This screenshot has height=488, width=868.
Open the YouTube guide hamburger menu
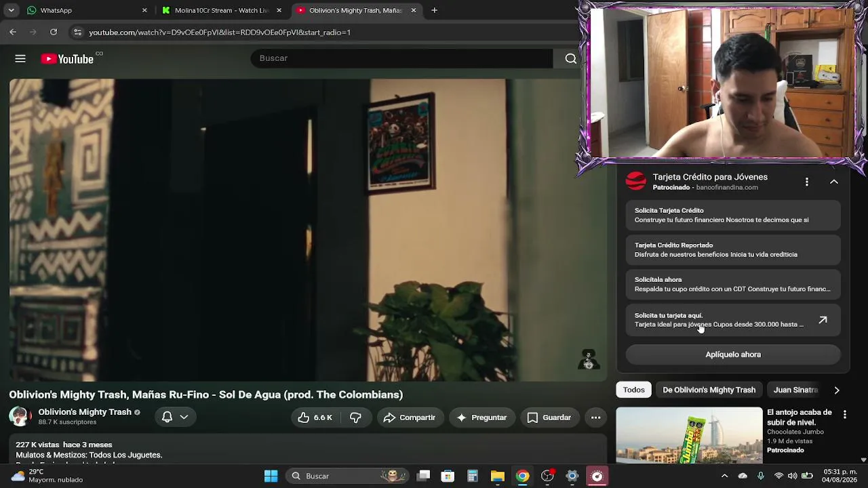(x=20, y=59)
